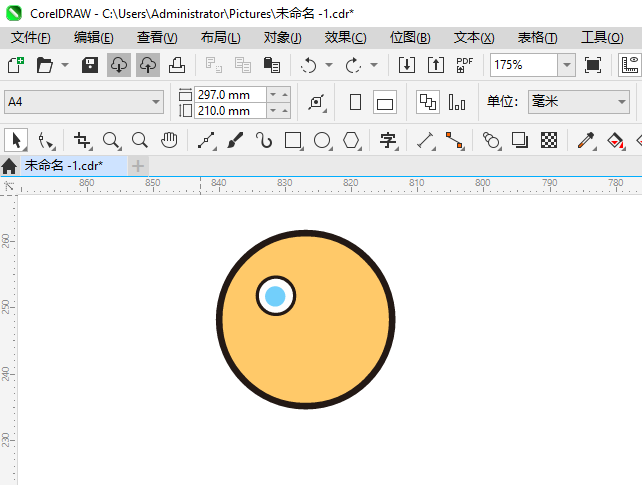The image size is (642, 485).
Task: Click the Import icon
Action: point(407,65)
